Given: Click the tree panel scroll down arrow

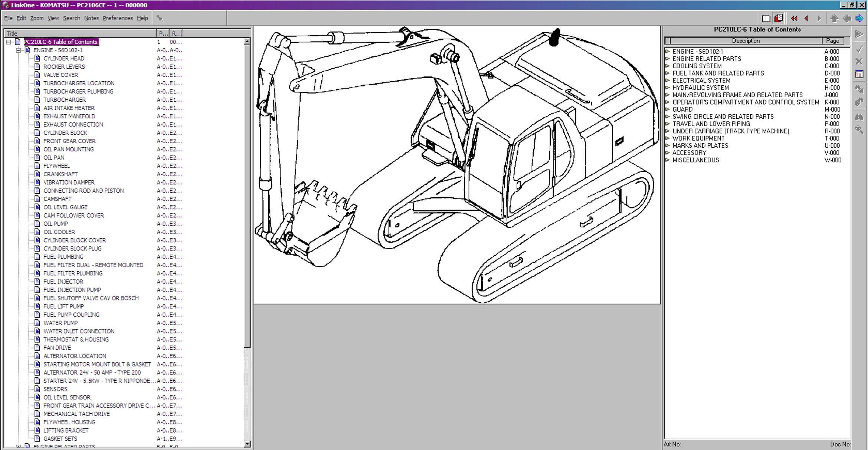Looking at the screenshot, I should pyautogui.click(x=247, y=444).
